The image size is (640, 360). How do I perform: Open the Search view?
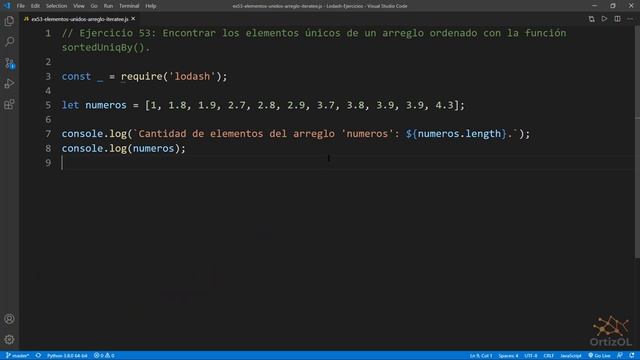(9, 42)
